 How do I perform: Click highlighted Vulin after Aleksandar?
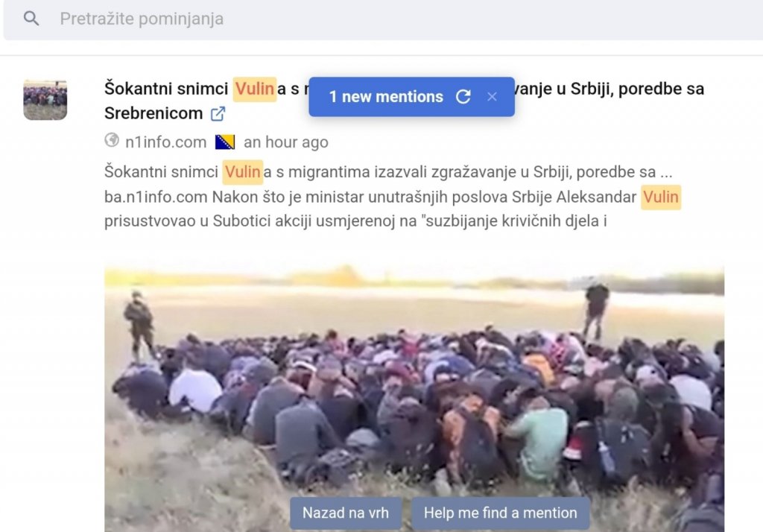660,197
